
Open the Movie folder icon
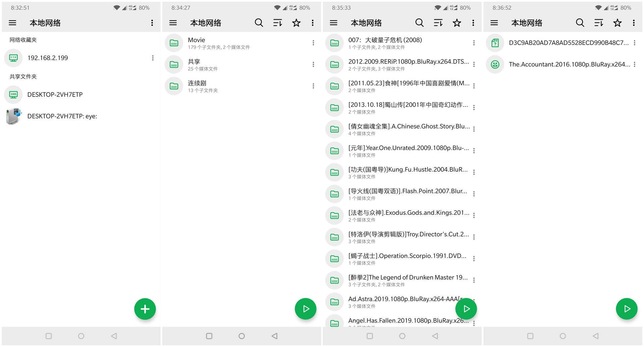174,43
